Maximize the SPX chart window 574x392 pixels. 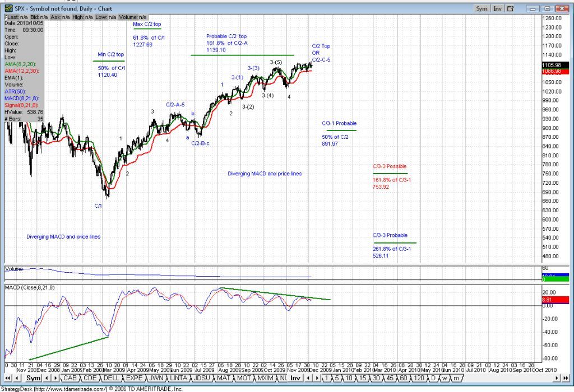point(547,8)
